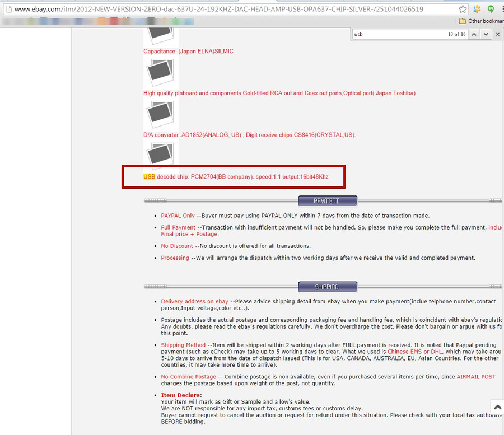This screenshot has height=435, width=504.
Task: Click the 'No Combine Postage' label
Action: tap(188, 377)
